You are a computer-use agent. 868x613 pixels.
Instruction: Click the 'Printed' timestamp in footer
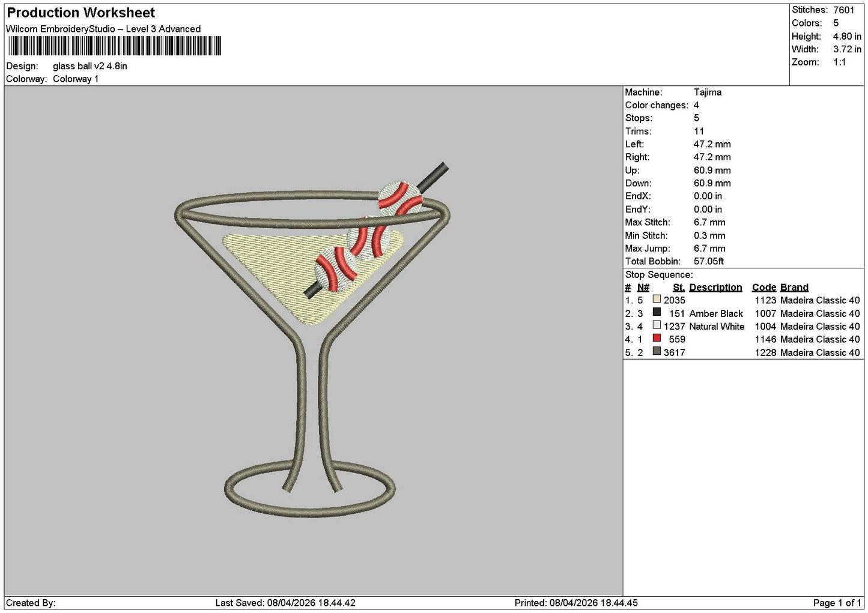pos(576,603)
